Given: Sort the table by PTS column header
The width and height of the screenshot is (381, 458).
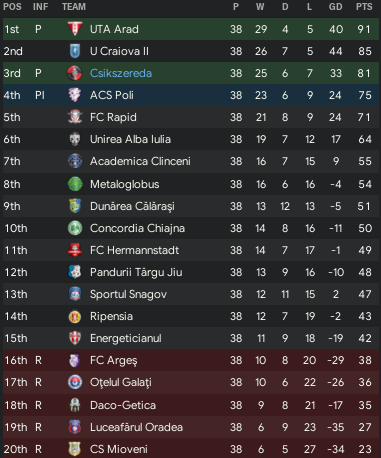Looking at the screenshot, I should pyautogui.click(x=364, y=7).
